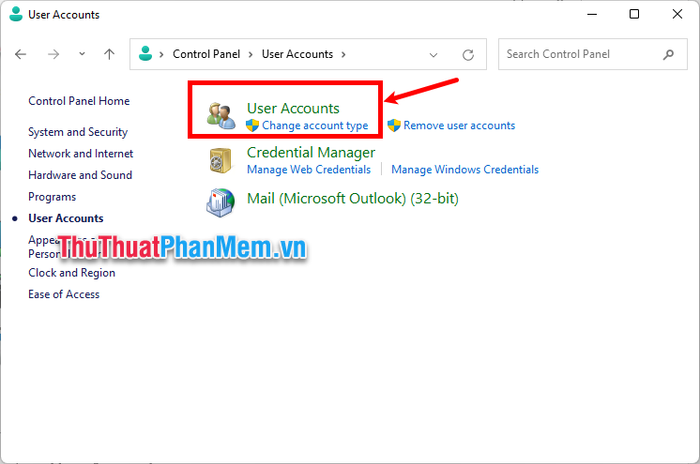Expand chevron after User Accounts in breadcrumb
The height and width of the screenshot is (464, 700).
[x=344, y=54]
